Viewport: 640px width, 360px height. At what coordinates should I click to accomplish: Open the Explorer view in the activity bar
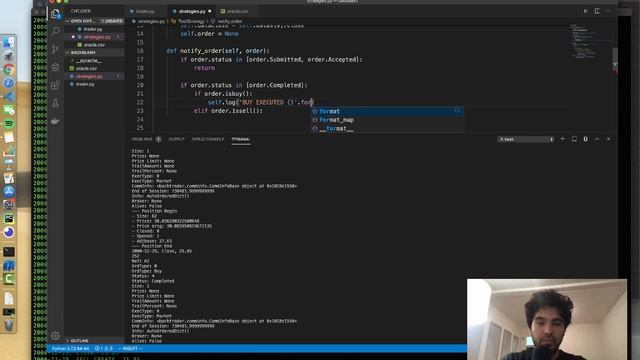point(56,14)
